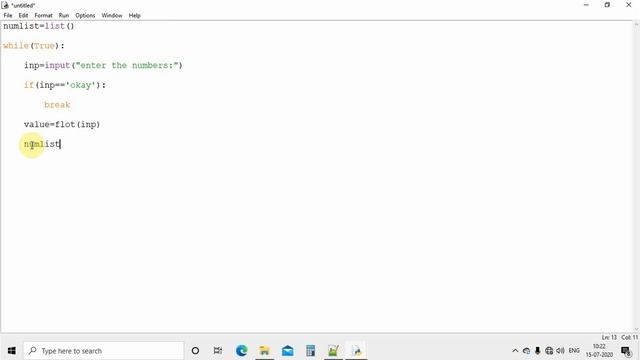Screen dimensions: 640x360
Task: Click the cloud sync tray icon
Action: click(x=527, y=351)
